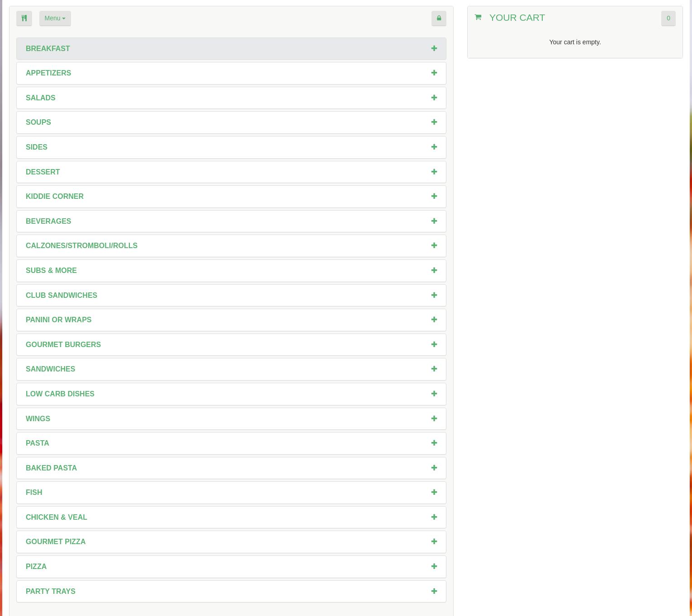
Task: Open the Beverages category
Action: [x=231, y=221]
